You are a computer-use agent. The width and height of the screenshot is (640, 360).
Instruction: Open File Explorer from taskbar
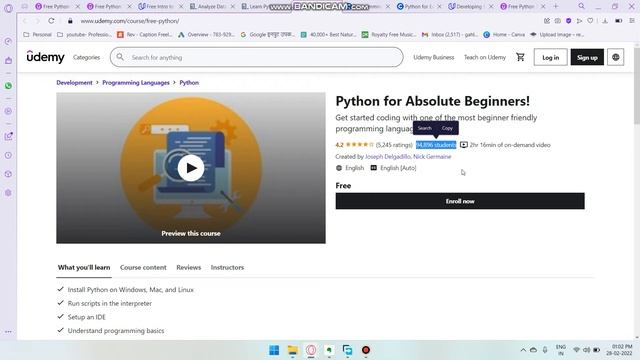click(x=292, y=350)
